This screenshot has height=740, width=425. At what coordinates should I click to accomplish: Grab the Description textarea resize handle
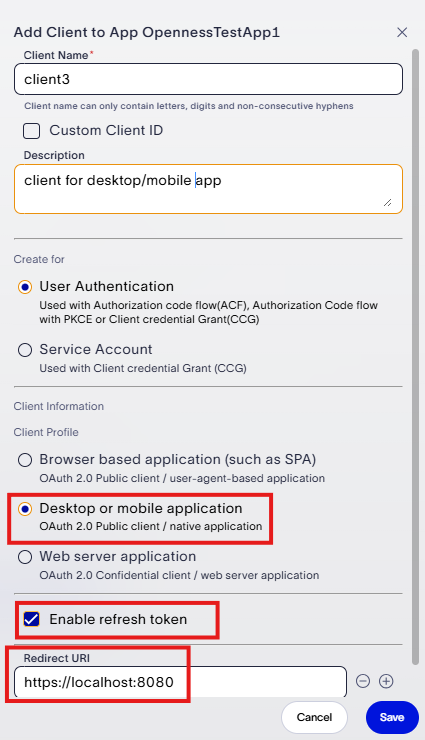(387, 202)
